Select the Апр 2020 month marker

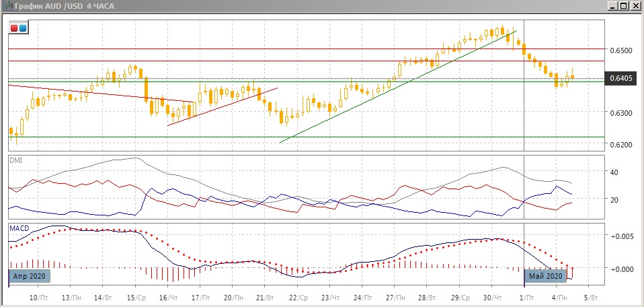[30, 276]
